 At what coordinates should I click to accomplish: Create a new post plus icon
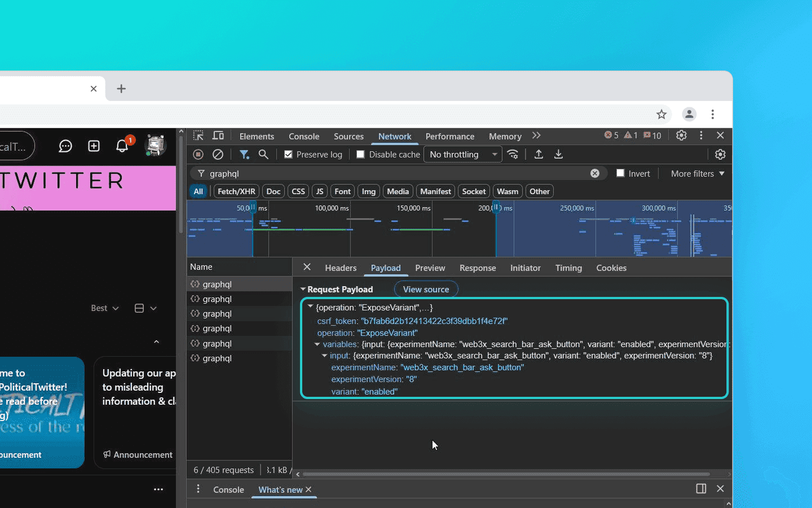tap(94, 146)
